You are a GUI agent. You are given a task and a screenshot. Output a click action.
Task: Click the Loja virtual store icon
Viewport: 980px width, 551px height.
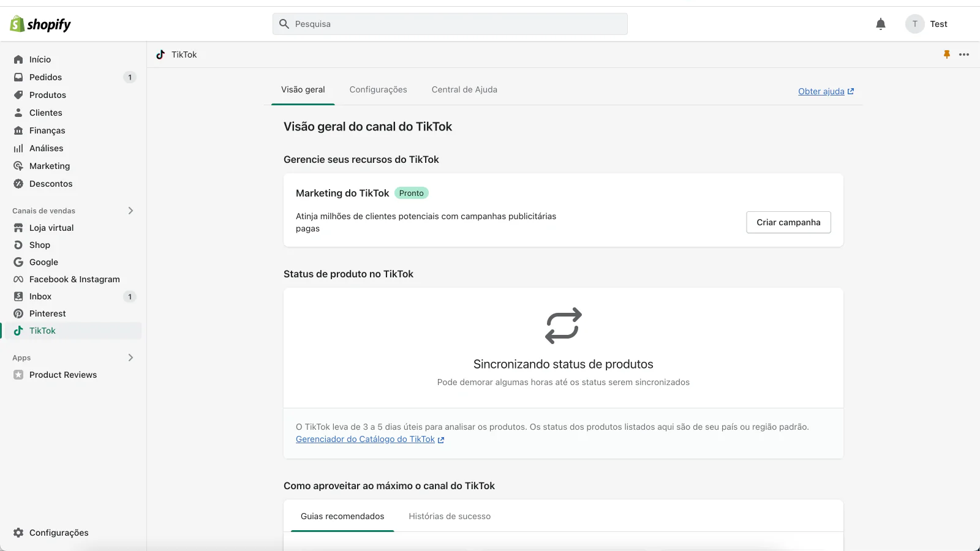tap(18, 228)
